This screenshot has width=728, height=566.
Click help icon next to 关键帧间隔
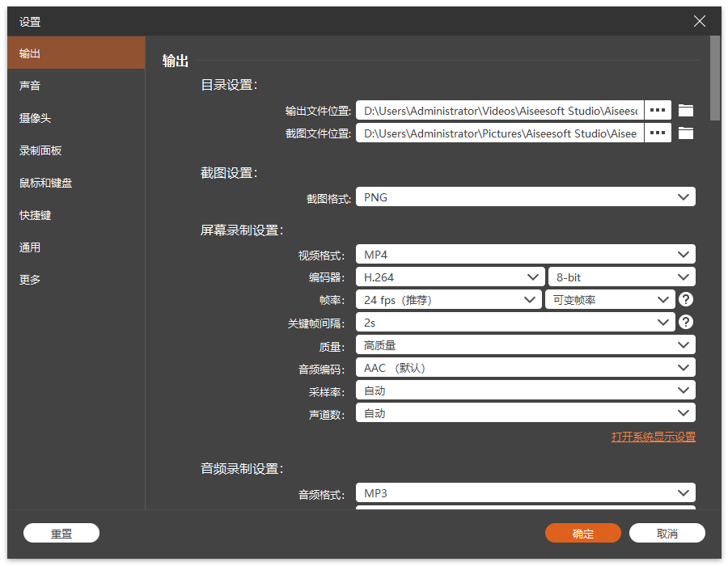(686, 323)
